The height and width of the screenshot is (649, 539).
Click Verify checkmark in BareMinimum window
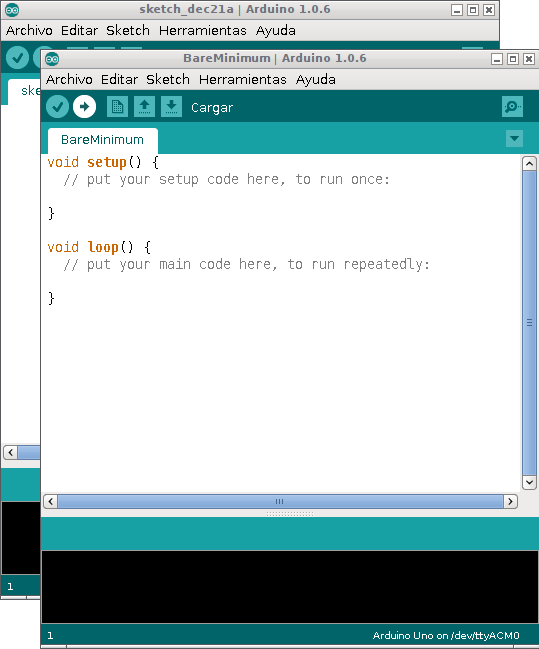click(x=57, y=107)
